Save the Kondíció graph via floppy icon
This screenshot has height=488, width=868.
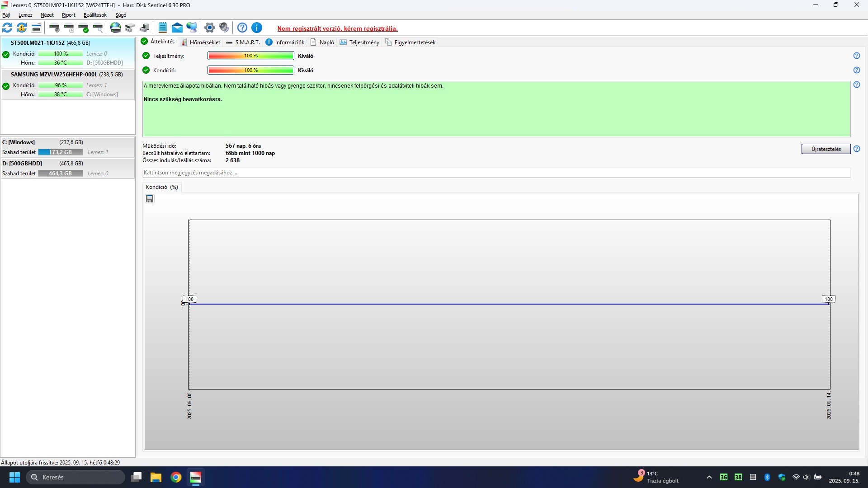pyautogui.click(x=150, y=199)
